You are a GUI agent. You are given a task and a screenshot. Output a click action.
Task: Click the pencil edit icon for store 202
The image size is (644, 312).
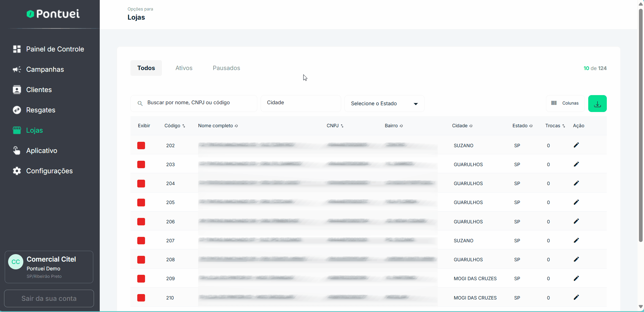click(x=576, y=145)
